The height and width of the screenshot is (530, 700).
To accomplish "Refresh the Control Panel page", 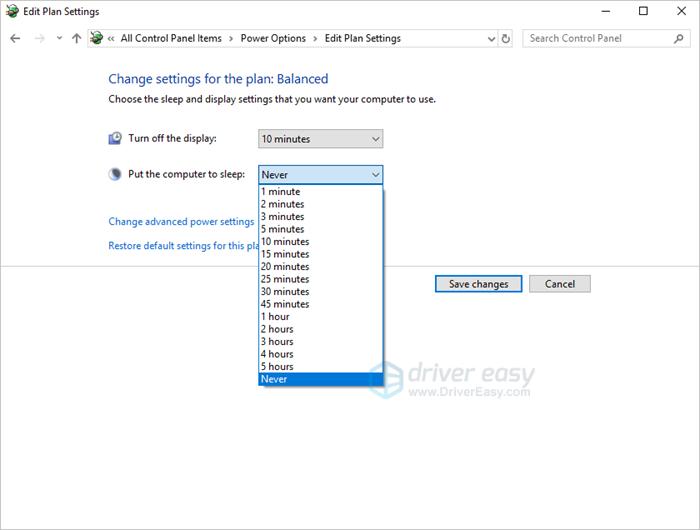I will tap(505, 39).
